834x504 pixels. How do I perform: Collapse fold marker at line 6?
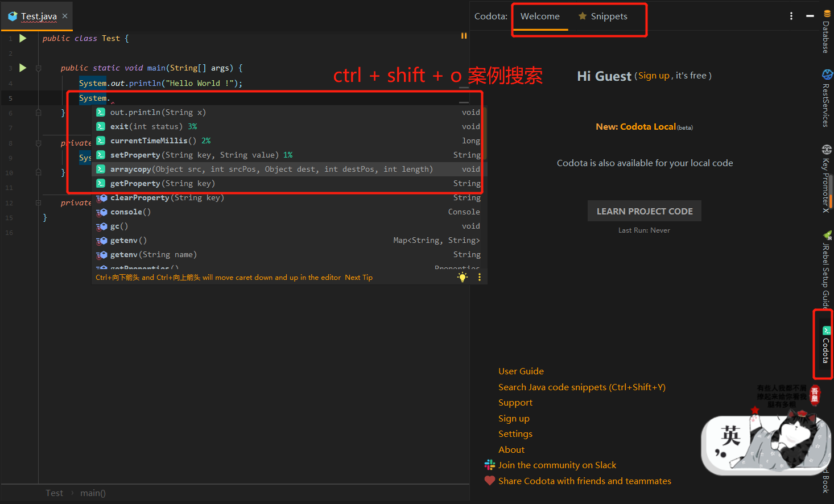tap(39, 113)
